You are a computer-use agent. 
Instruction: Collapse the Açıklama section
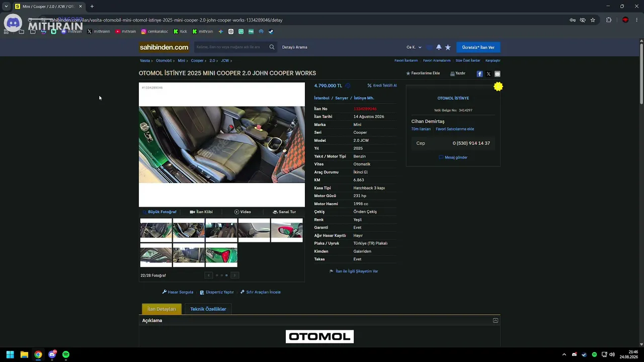tap(496, 320)
